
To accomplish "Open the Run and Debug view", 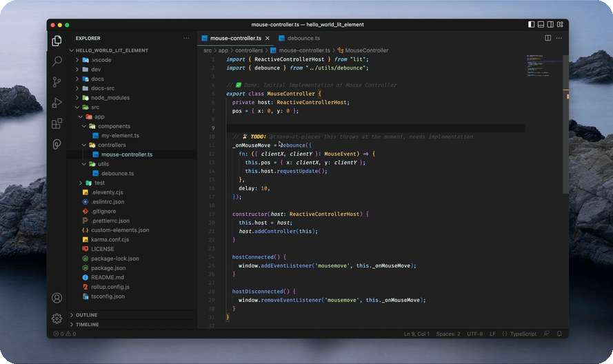I will (57, 103).
